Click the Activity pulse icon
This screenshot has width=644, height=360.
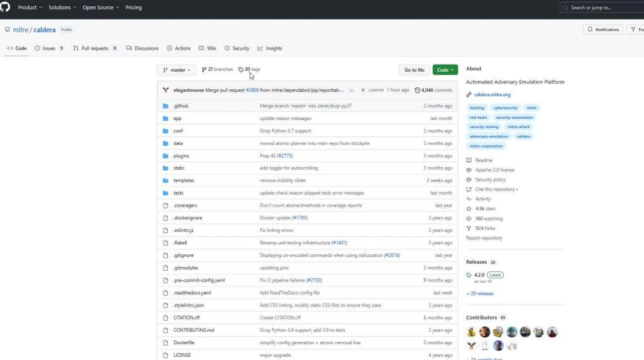coord(469,199)
